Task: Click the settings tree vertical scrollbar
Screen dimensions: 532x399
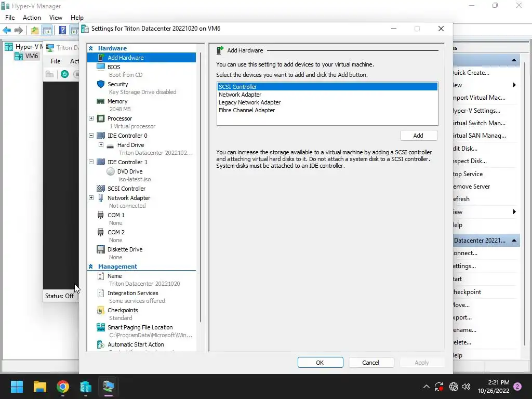Action: click(x=201, y=187)
